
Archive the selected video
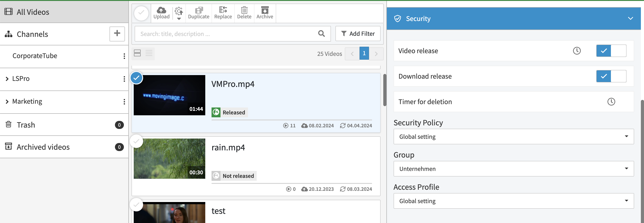265,13
